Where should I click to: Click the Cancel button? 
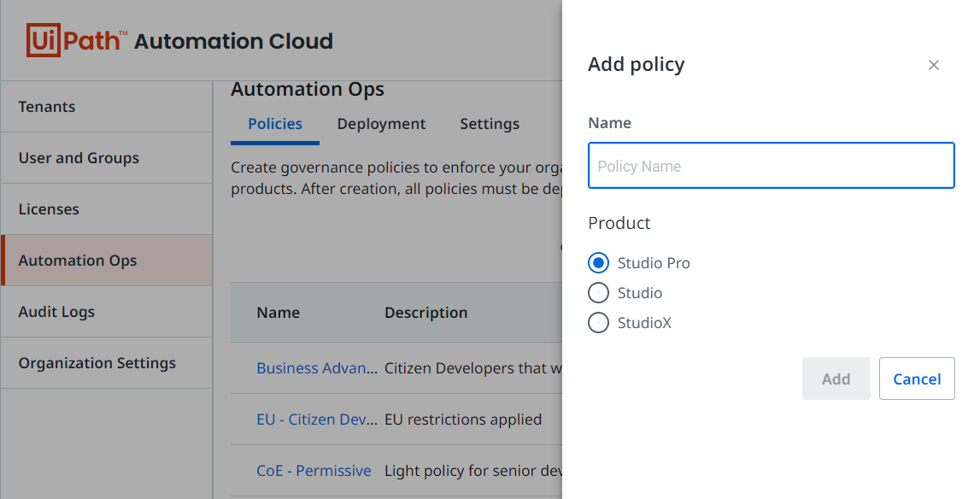917,379
